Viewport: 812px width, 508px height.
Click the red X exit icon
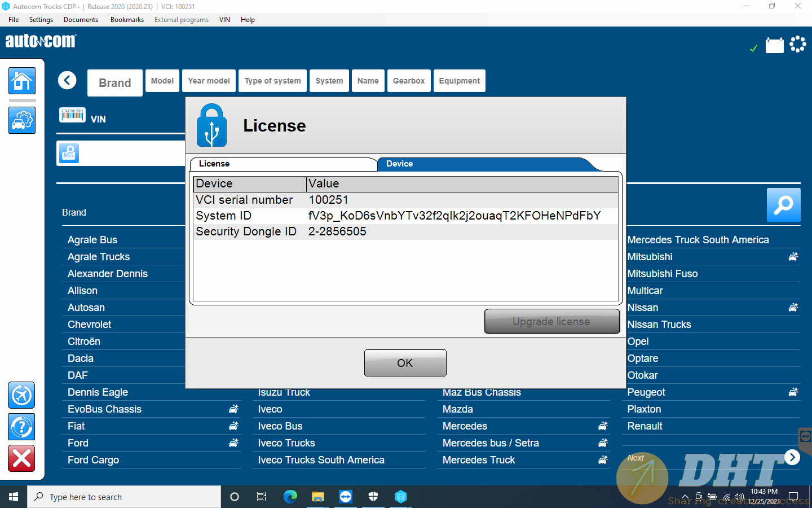pos(21,458)
